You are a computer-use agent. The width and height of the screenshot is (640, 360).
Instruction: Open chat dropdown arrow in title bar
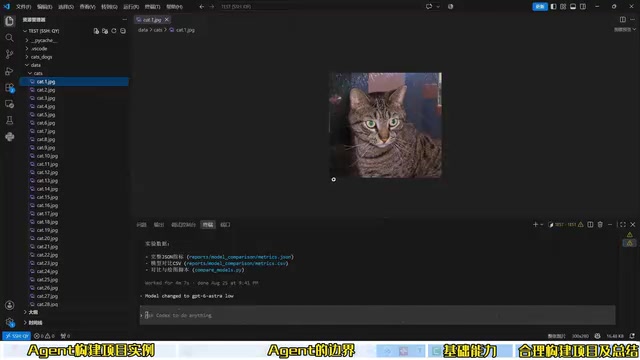click(x=438, y=7)
